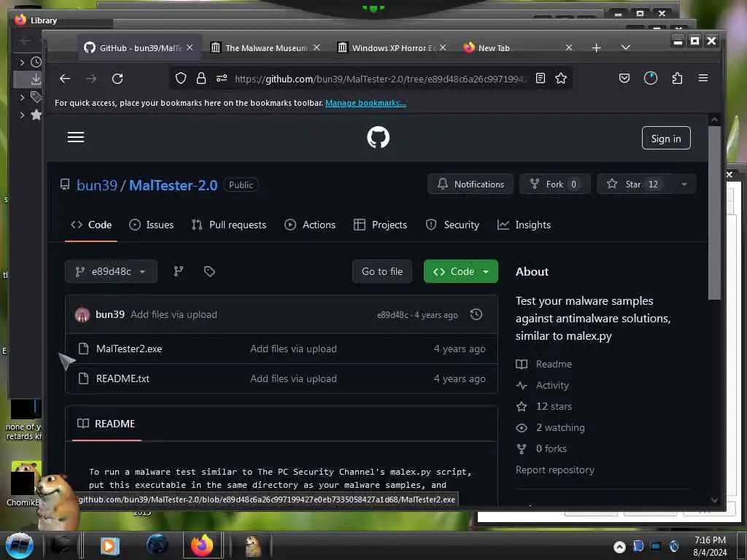
Task: Open the Security repository tab
Action: pyautogui.click(x=452, y=225)
